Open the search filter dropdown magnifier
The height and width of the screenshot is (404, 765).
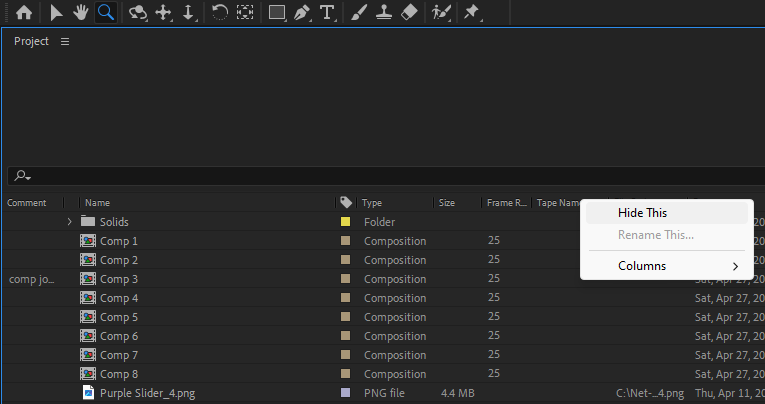click(22, 176)
